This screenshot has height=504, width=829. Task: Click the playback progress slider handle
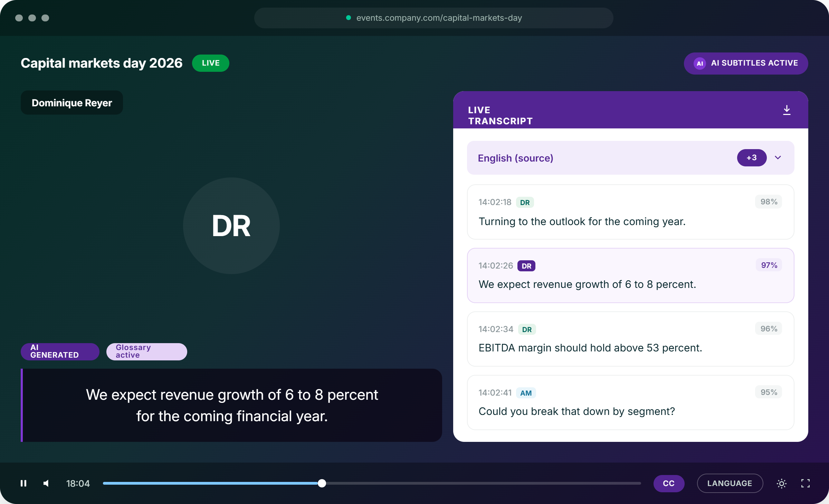322,483
